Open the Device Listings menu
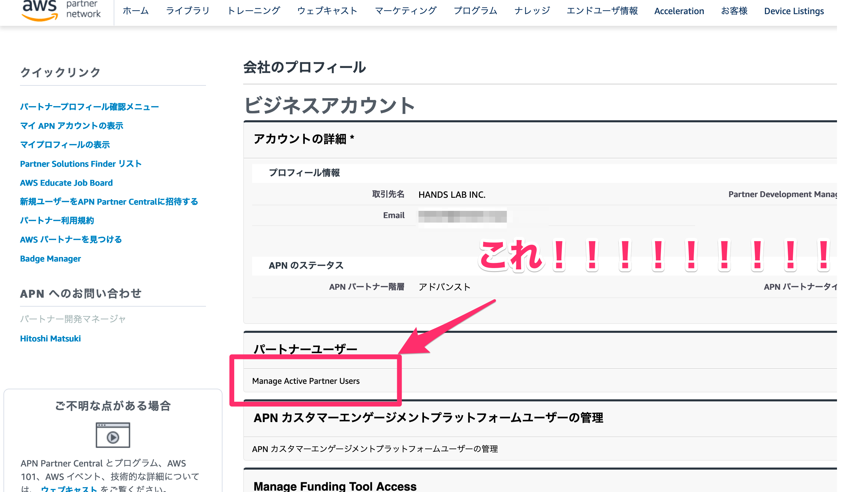Screen dimensions: 868x492 click(794, 11)
